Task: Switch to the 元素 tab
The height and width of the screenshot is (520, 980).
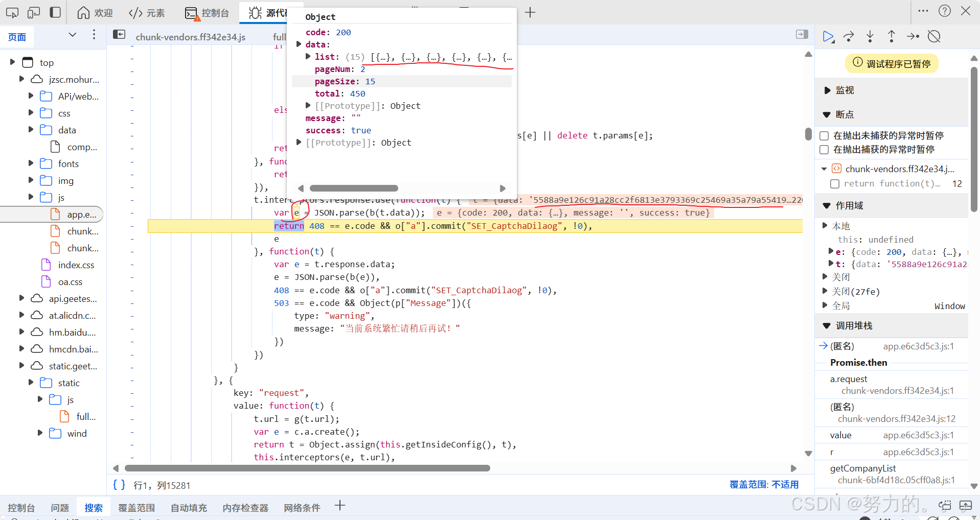Action: [147, 13]
